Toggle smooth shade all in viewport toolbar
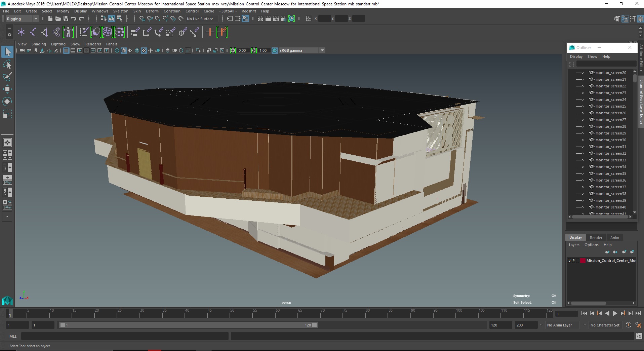 (x=124, y=50)
